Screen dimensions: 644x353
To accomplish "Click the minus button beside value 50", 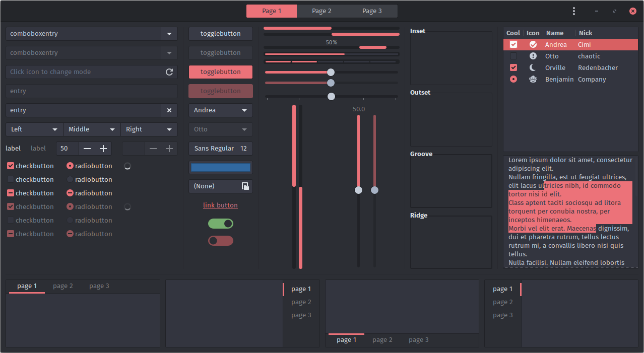I will [87, 149].
